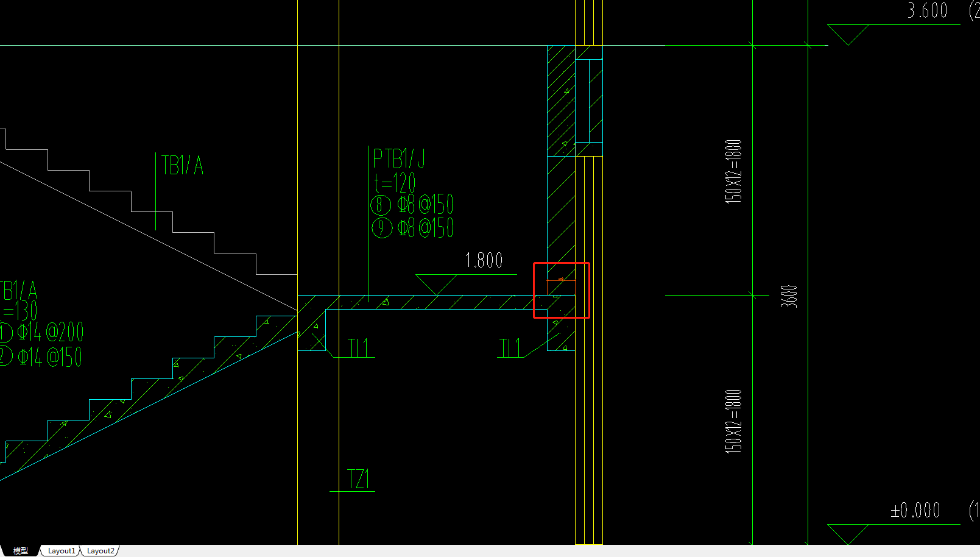The image size is (980, 557).
Task: Select the 1.800 elevation value
Action: (484, 261)
